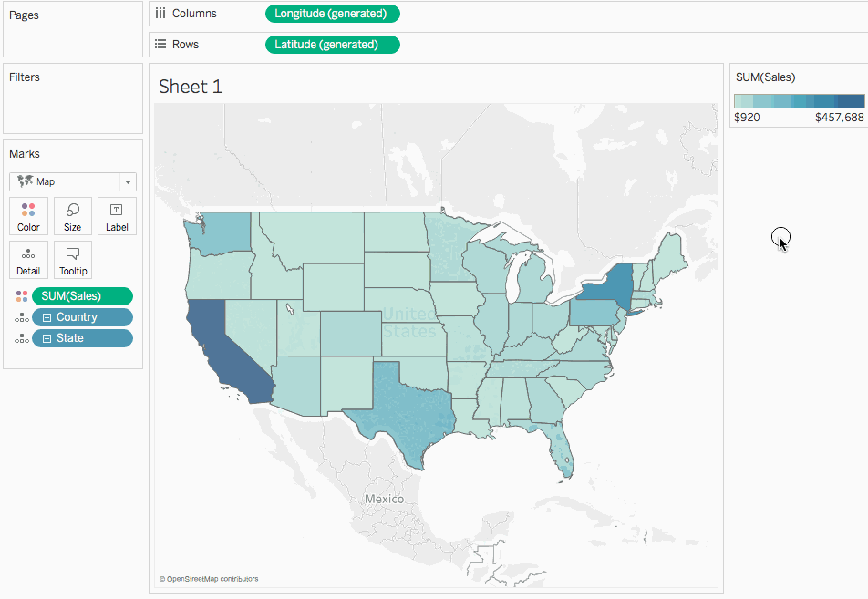
Task: Click the map icon in mark type selector
Action: point(25,181)
